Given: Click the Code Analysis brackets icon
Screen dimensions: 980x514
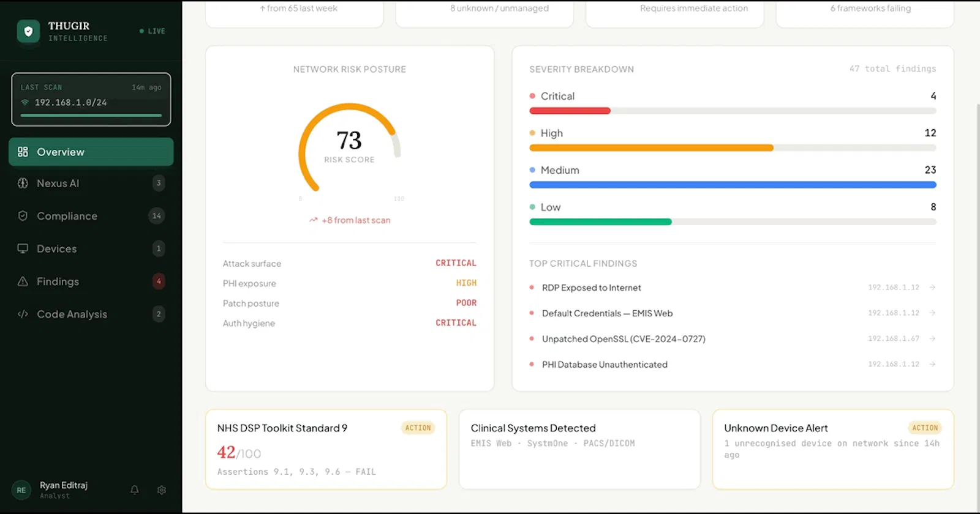Looking at the screenshot, I should click(x=23, y=314).
